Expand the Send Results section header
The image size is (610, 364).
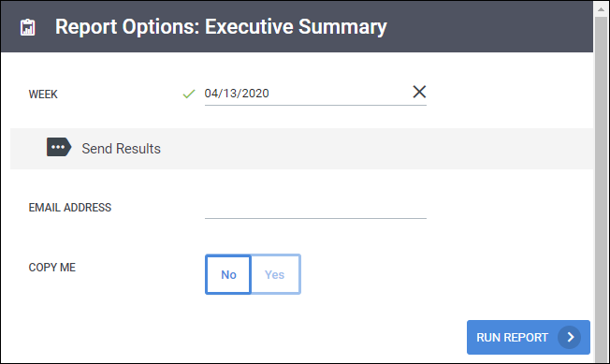click(x=301, y=149)
